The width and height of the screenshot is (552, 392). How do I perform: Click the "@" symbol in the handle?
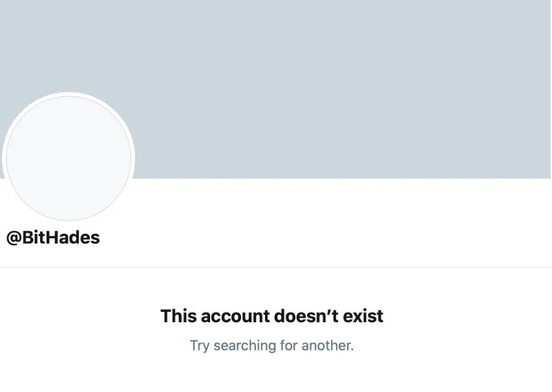14,238
